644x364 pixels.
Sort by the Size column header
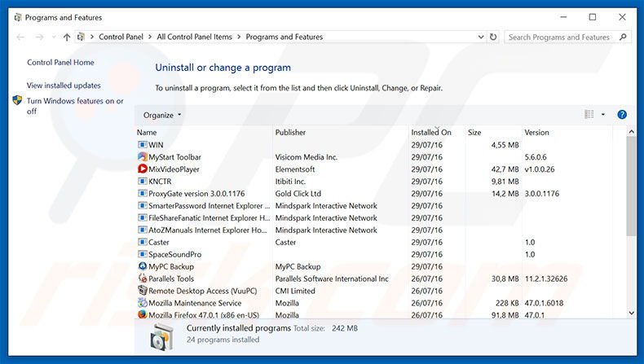click(x=474, y=133)
